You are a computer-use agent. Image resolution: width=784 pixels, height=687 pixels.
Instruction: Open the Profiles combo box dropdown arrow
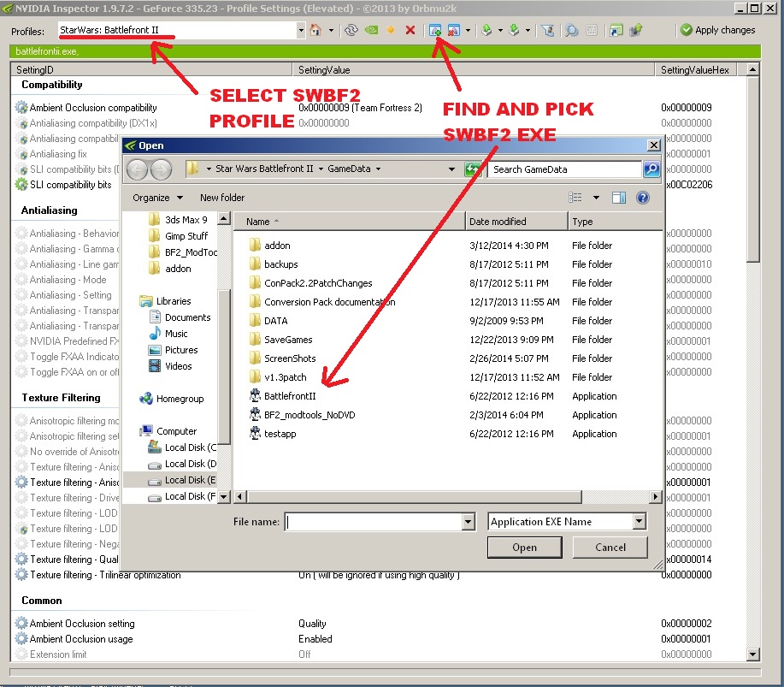(x=300, y=30)
